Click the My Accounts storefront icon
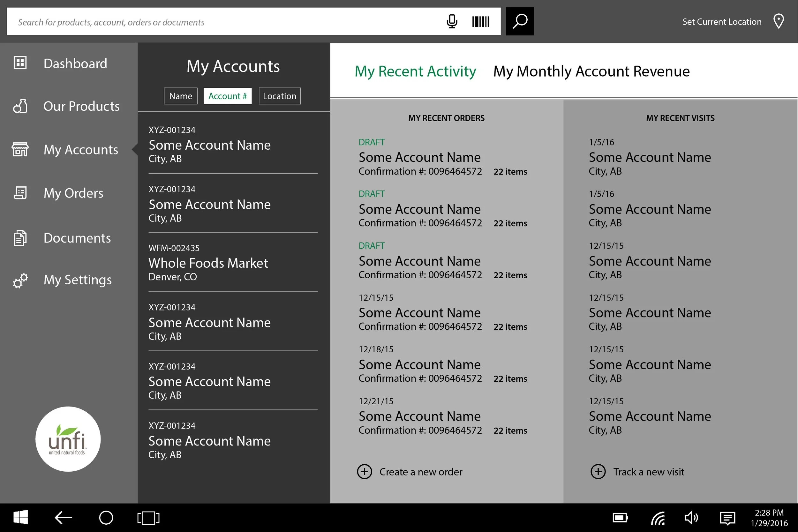Screen dimensions: 798x532 click(x=20, y=149)
